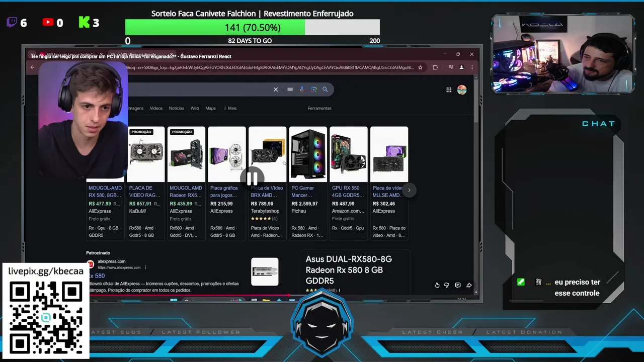The height and width of the screenshot is (362, 644).
Task: Switch to the Notícias search tab
Action: 177,108
